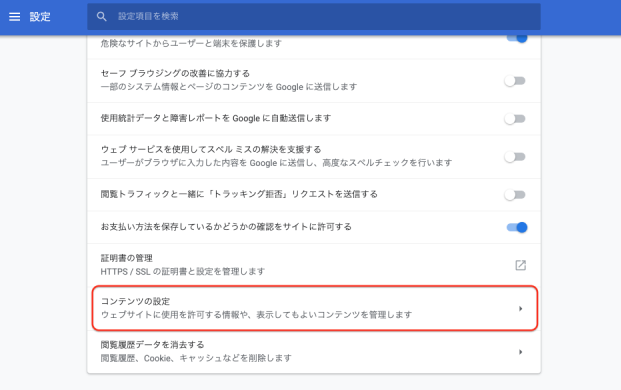Viewport: 621px width, 390px height.
Task: Click the search magnifier icon
Action: [x=102, y=17]
